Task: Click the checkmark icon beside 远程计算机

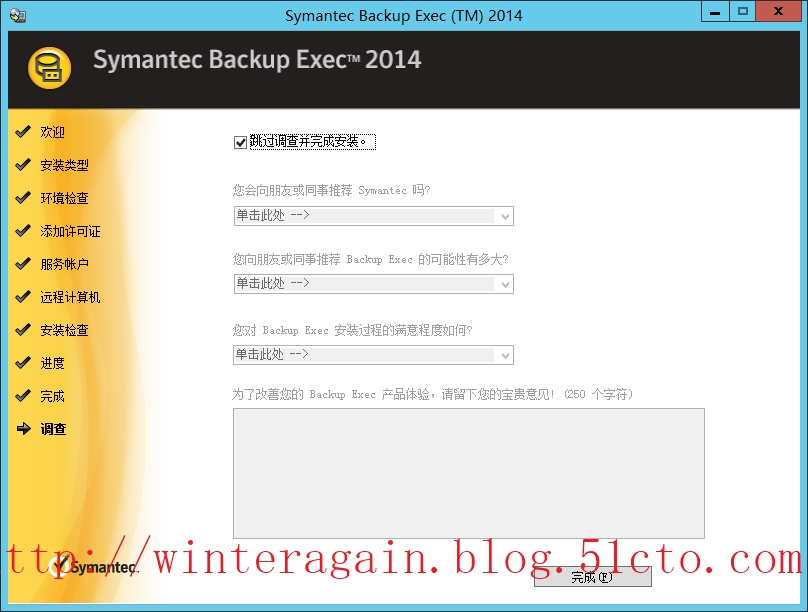Action: [x=23, y=297]
